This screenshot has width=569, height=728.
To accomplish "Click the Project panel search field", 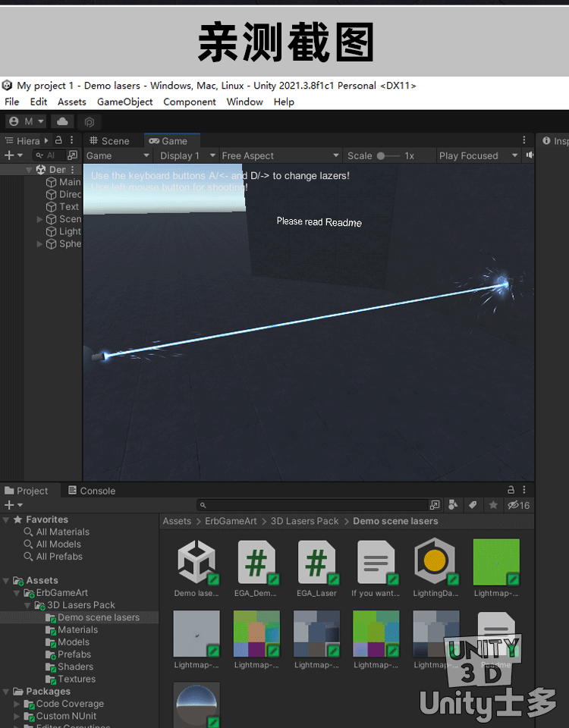I will 311,505.
